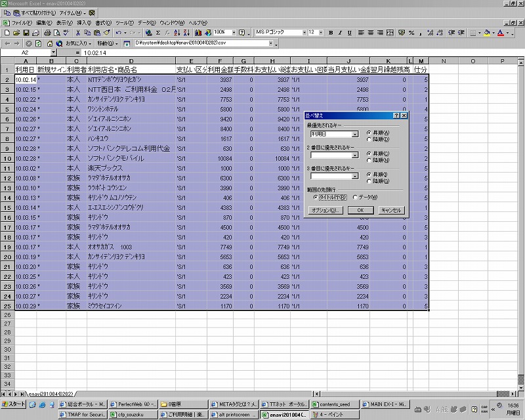Click the Italic formatting icon
The height and width of the screenshot is (420, 525).
340,32
